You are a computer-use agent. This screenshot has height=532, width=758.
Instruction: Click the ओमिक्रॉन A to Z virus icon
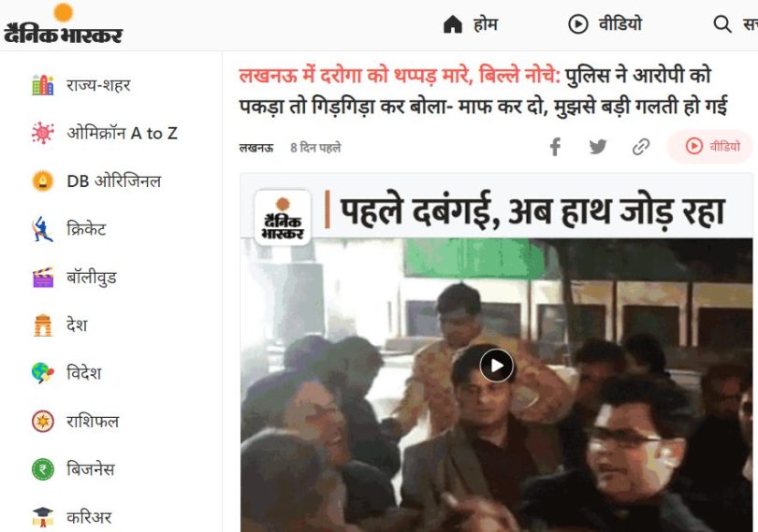(x=42, y=133)
